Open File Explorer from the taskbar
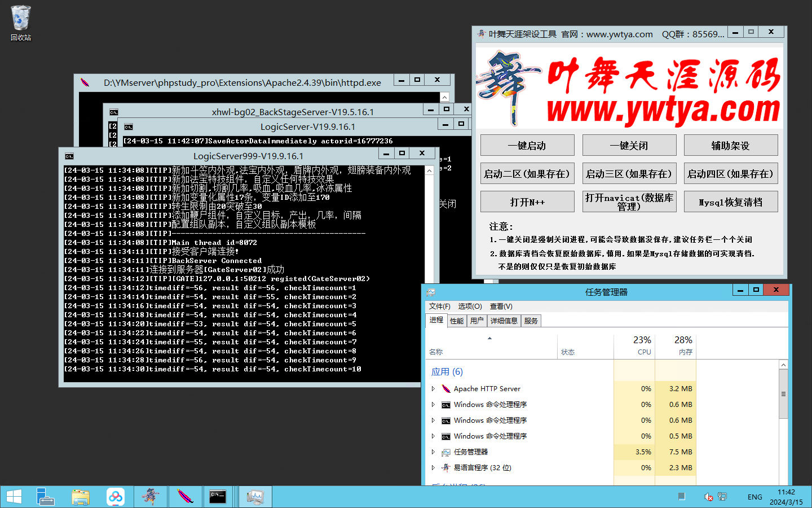This screenshot has height=508, width=812. click(x=81, y=497)
